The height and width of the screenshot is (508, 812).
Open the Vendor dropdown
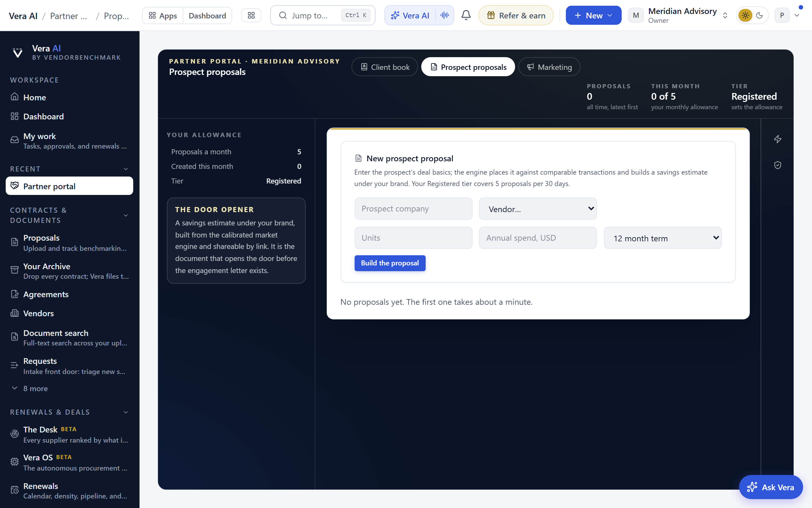click(538, 209)
